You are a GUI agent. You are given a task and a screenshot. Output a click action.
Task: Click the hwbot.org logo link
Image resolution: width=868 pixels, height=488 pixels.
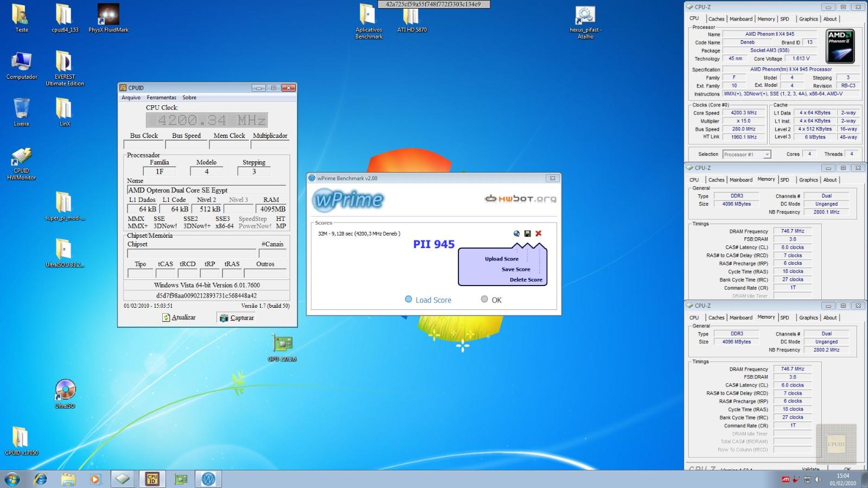pyautogui.click(x=520, y=199)
